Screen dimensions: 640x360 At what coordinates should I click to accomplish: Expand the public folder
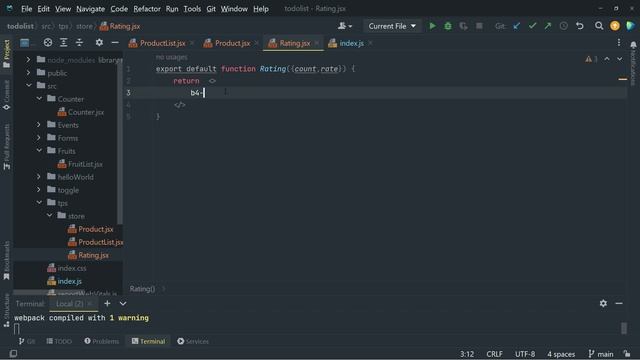[x=28, y=73]
